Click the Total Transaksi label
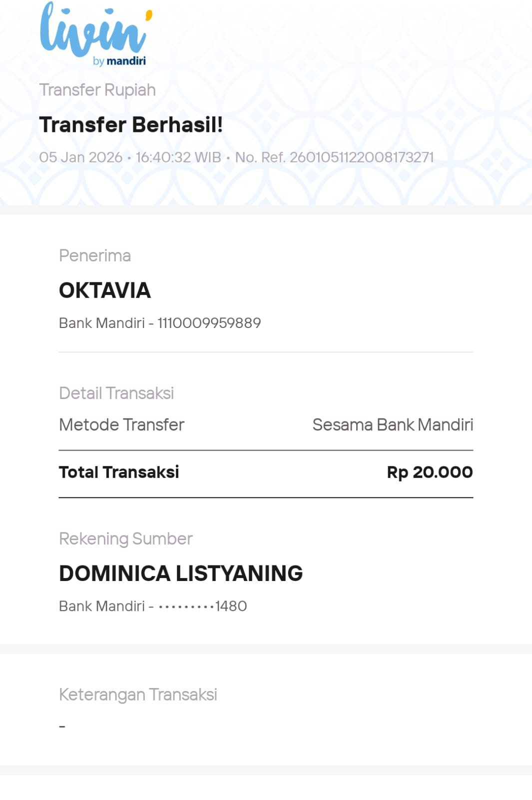The image size is (532, 800). 119,472
